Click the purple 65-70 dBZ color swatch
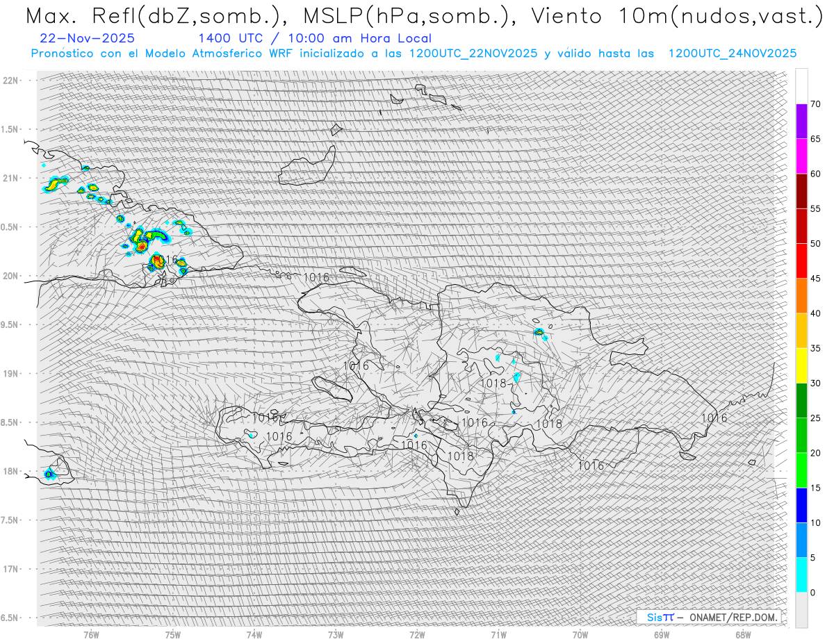834x644 pixels. 801,122
